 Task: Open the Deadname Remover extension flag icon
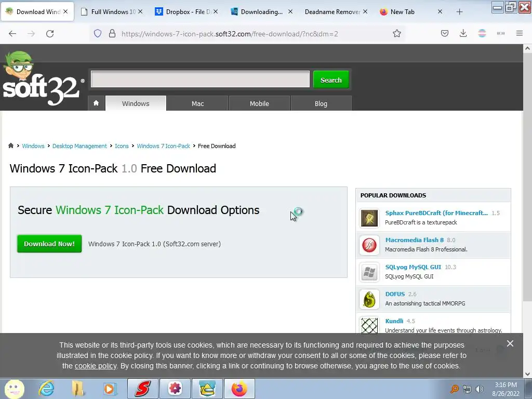[x=482, y=34]
